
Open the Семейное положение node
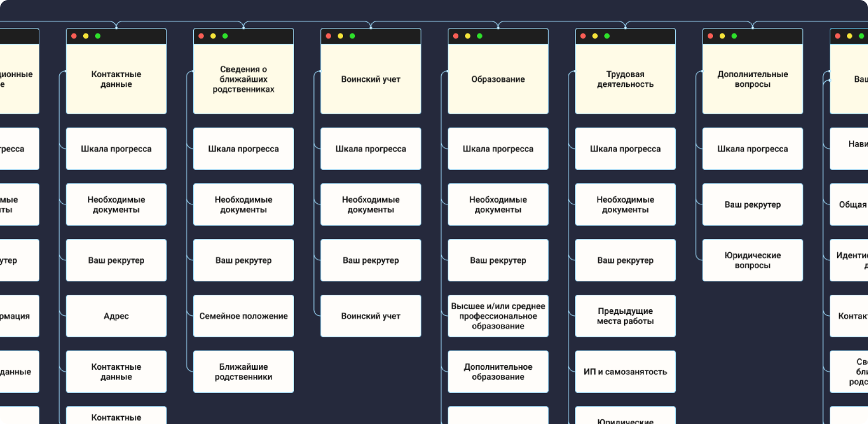243,316
